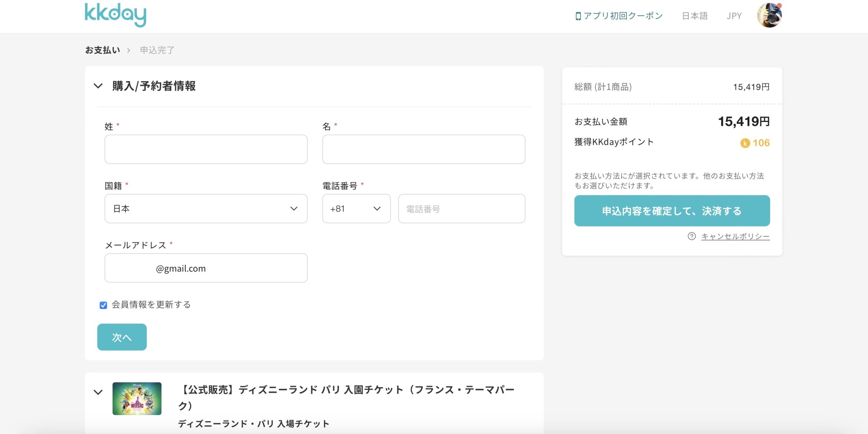The width and height of the screenshot is (868, 434).
Task: Click the 【公式販売】ディズニーランド パリ title
Action: 347,397
